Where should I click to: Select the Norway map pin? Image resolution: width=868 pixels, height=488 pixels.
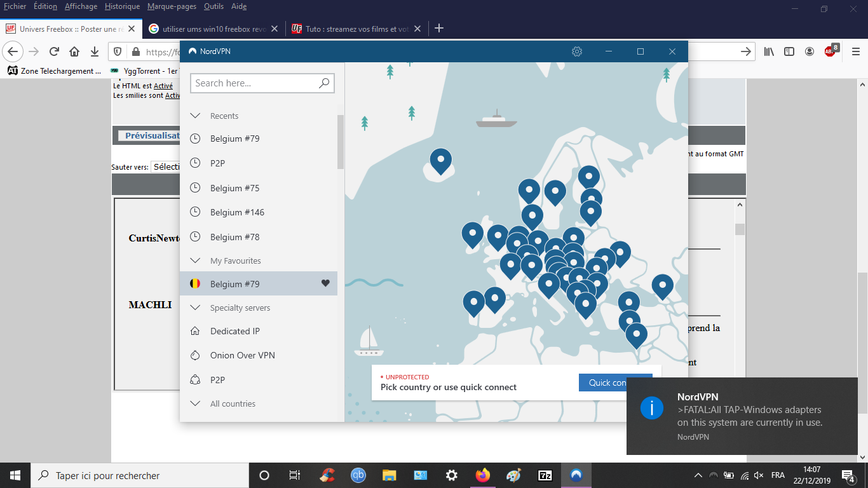click(529, 191)
